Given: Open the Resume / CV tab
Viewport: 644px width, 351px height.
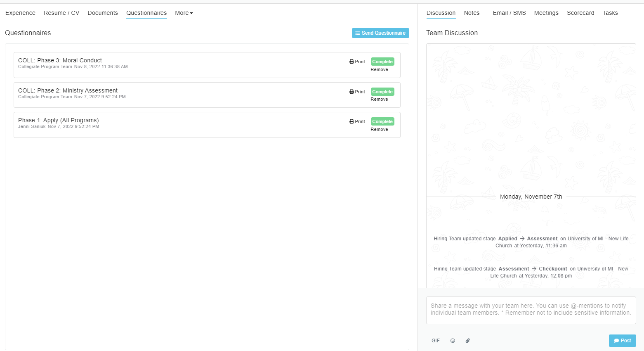Looking at the screenshot, I should pos(61,13).
